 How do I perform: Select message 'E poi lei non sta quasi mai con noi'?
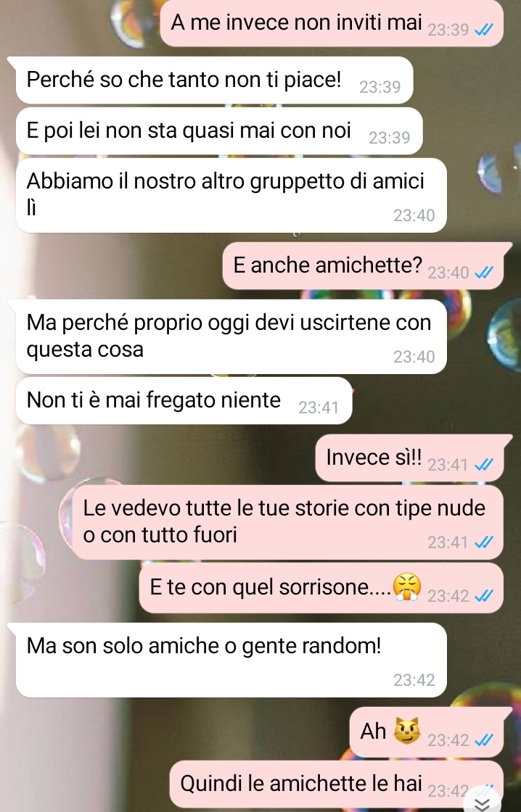click(x=219, y=131)
